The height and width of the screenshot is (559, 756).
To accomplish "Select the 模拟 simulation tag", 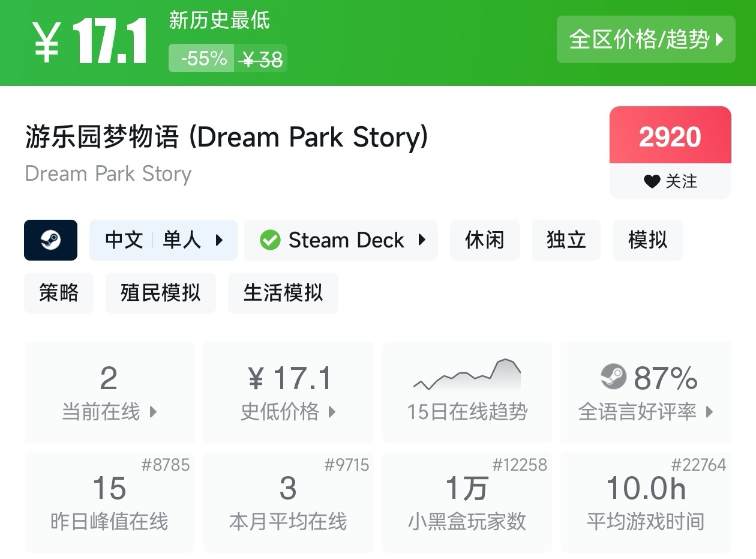I will [x=647, y=241].
